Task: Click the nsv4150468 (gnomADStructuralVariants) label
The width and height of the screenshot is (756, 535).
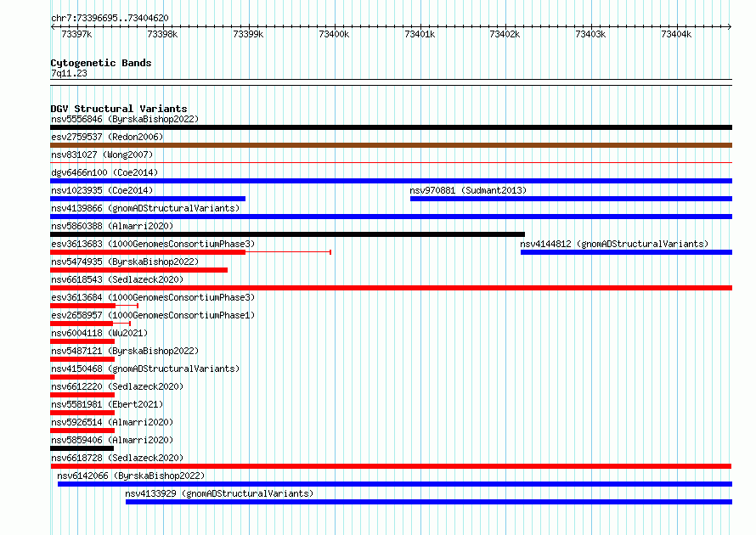Action: 145,369
